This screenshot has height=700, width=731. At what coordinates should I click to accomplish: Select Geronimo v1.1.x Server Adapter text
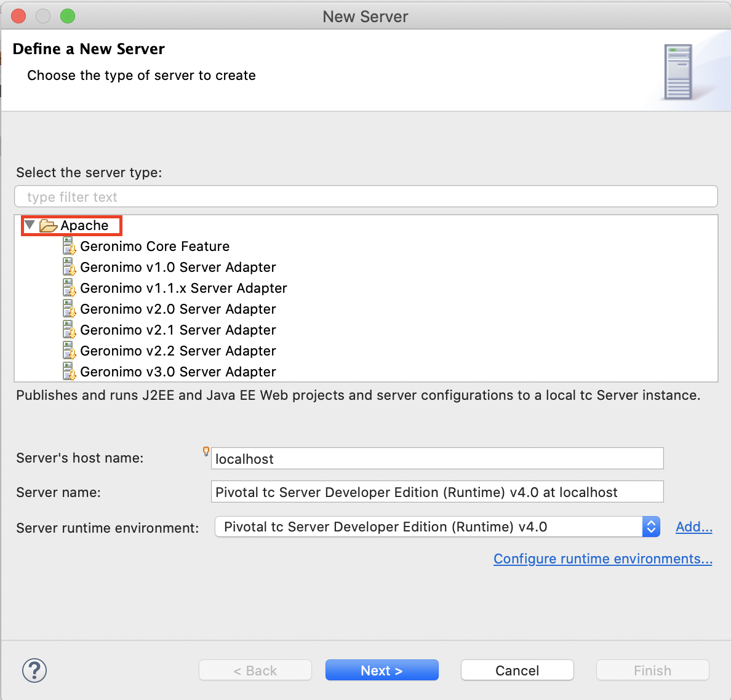tap(184, 288)
